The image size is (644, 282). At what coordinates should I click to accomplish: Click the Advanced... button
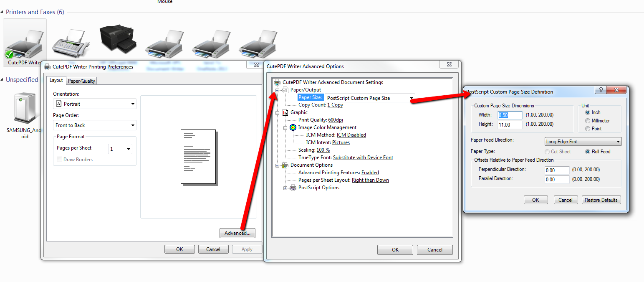pyautogui.click(x=237, y=233)
